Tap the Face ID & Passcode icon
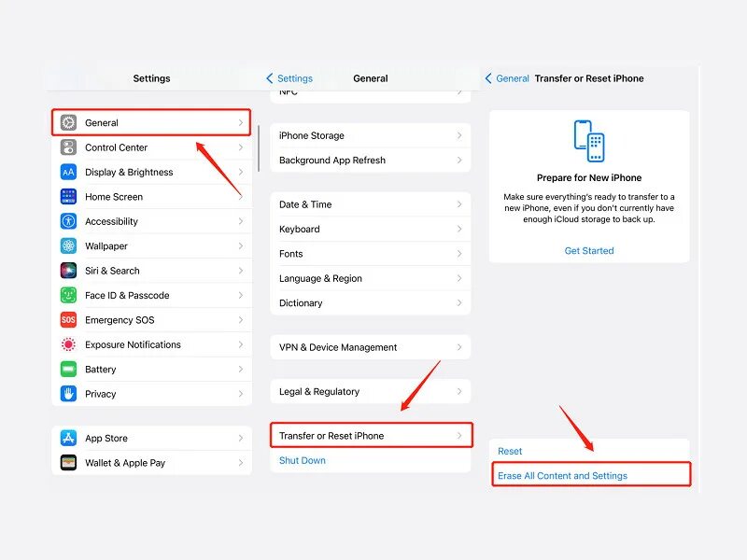The height and width of the screenshot is (560, 747). [x=68, y=295]
